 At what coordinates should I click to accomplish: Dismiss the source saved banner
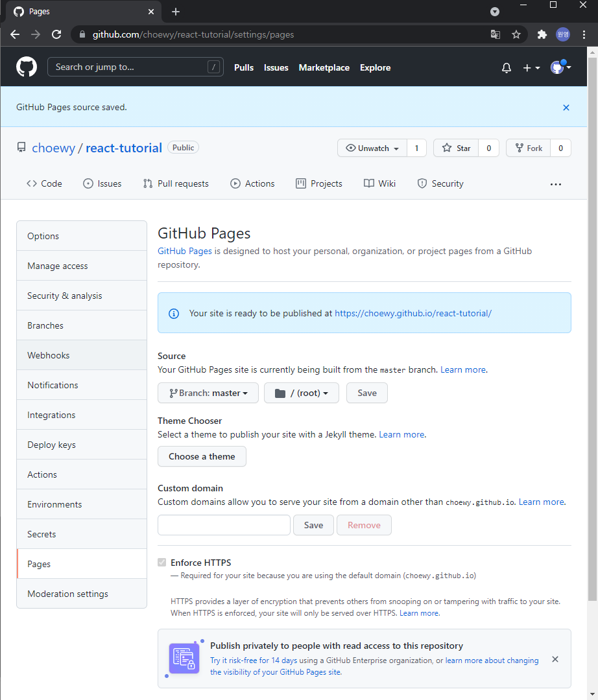tap(566, 108)
